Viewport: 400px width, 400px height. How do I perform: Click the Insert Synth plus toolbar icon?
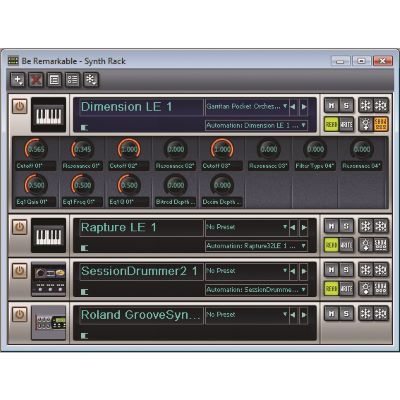pyautogui.click(x=18, y=80)
